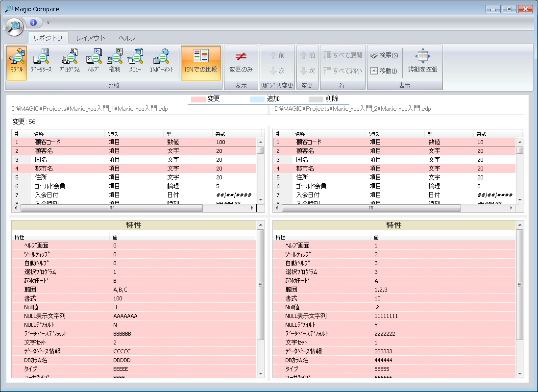The height and width of the screenshot is (392, 538).
Task: Click the gray 削除 legend swatch
Action: [x=316, y=99]
